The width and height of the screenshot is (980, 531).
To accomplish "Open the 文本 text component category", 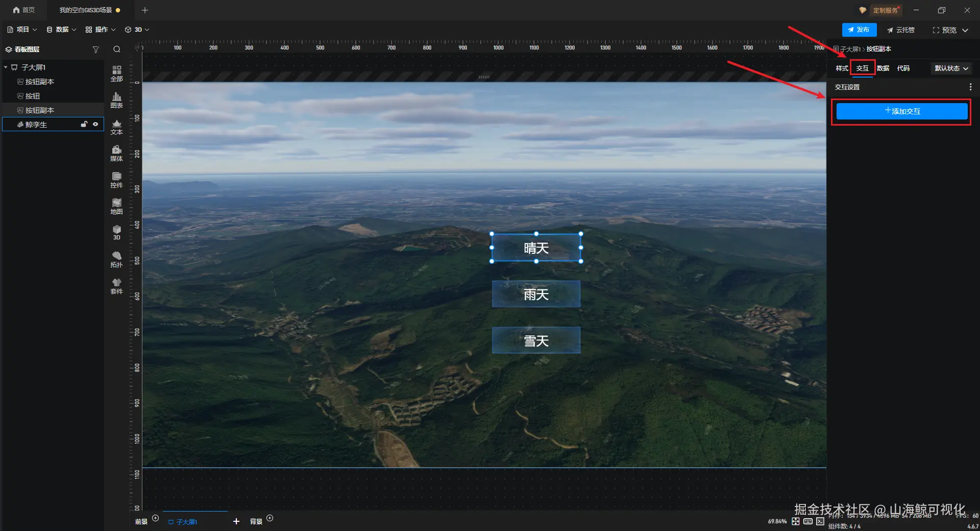I will pos(116,127).
